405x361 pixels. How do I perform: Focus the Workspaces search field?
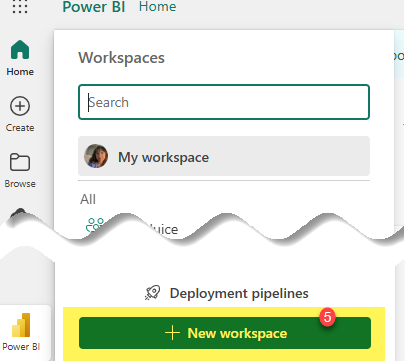coord(224,102)
